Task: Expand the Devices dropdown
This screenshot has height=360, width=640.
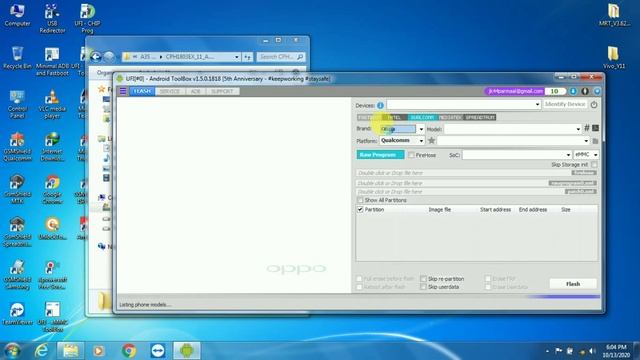Action: [537, 105]
